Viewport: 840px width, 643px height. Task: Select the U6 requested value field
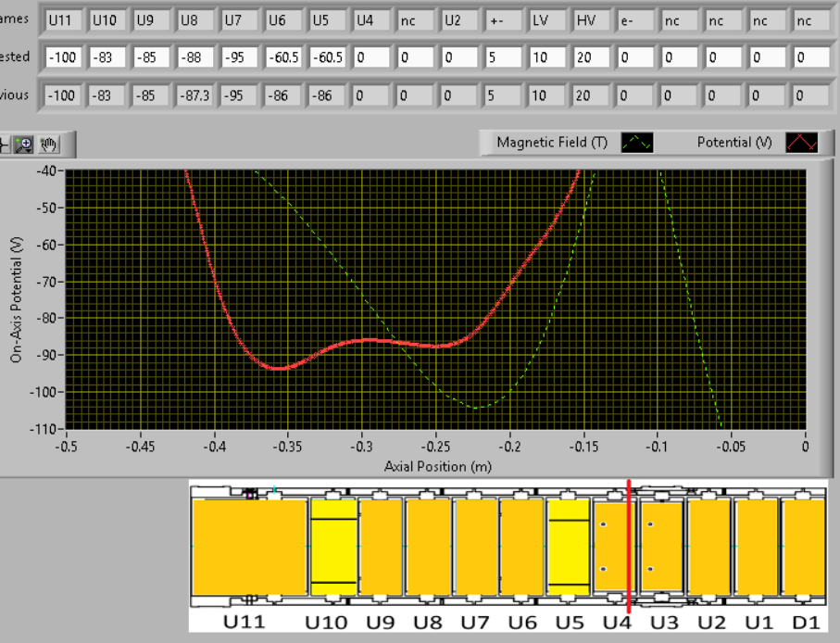(x=283, y=57)
